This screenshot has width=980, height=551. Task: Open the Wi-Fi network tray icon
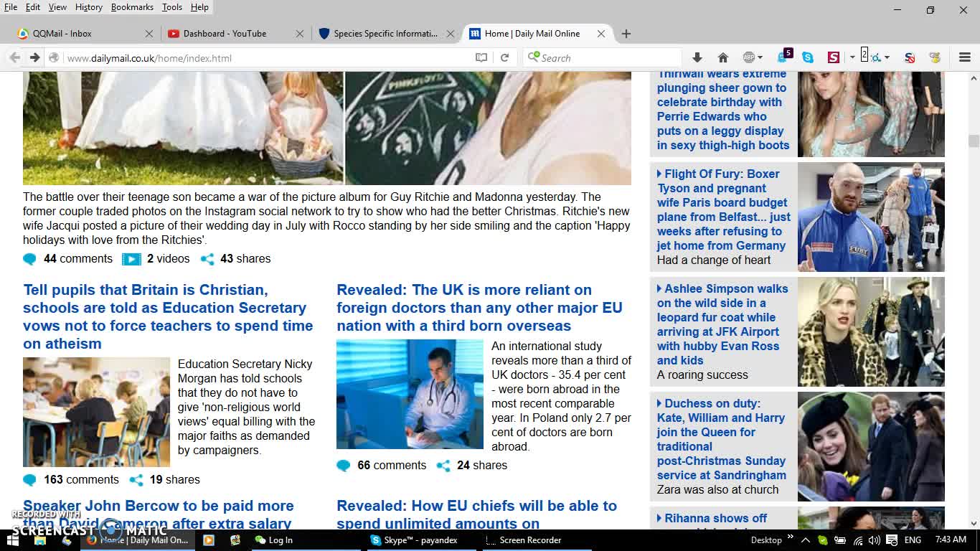(x=857, y=540)
